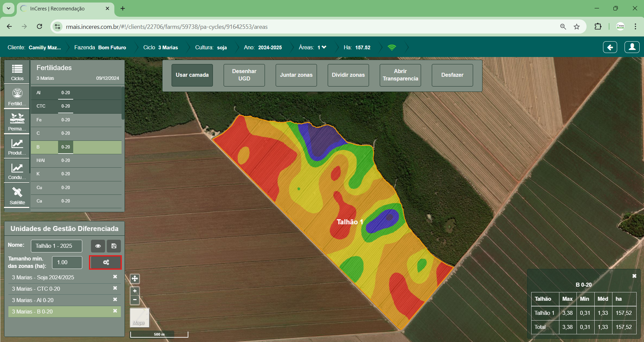Zoom out on the map
This screenshot has width=644, height=342.
[135, 300]
